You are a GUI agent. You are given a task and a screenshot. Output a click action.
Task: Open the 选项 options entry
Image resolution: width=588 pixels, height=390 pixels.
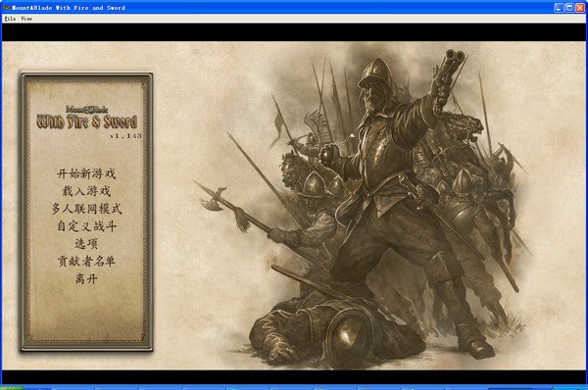tap(86, 244)
